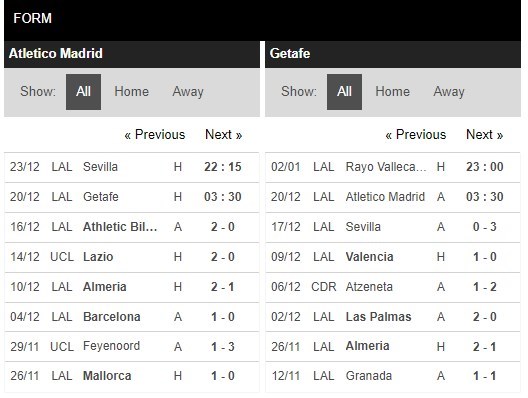The height and width of the screenshot is (398, 528).
Task: Select the All filter under Getafe
Action: pyautogui.click(x=344, y=92)
